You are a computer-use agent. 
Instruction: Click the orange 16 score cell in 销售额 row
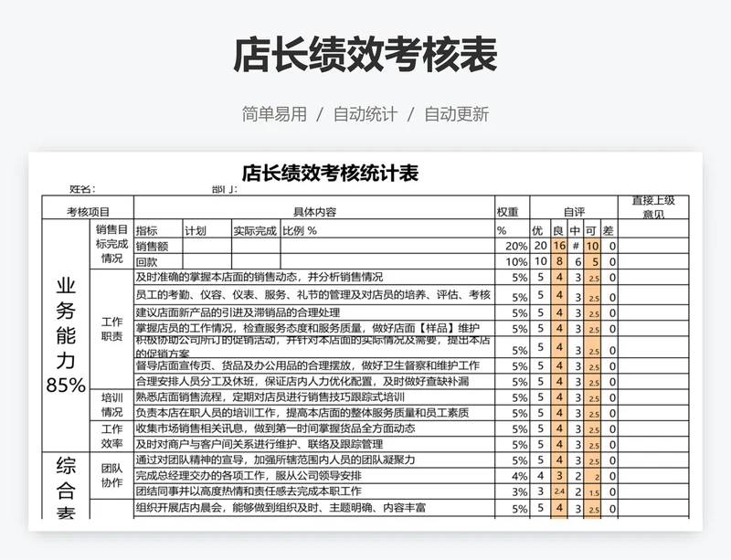[x=559, y=246]
